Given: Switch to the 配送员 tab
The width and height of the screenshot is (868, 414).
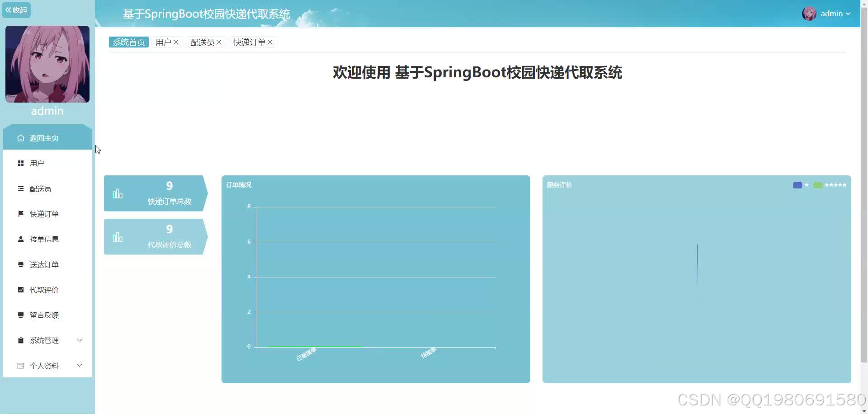Looking at the screenshot, I should click(202, 42).
